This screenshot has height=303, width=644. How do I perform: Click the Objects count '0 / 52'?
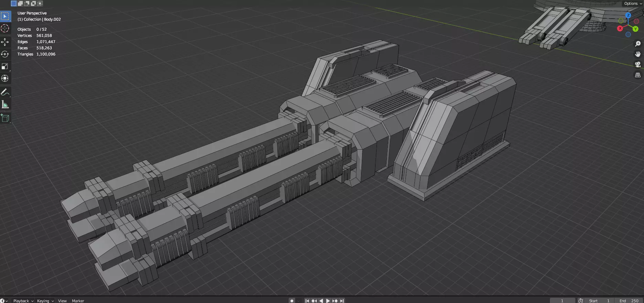click(x=41, y=29)
